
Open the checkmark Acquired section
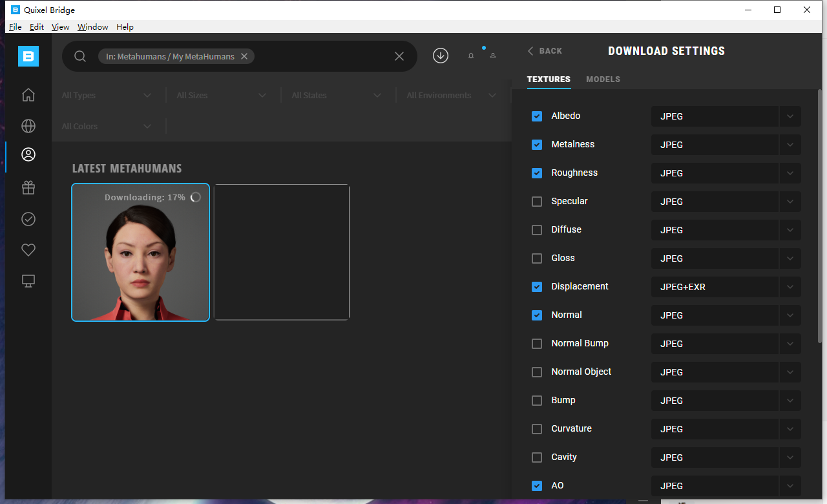(x=28, y=219)
